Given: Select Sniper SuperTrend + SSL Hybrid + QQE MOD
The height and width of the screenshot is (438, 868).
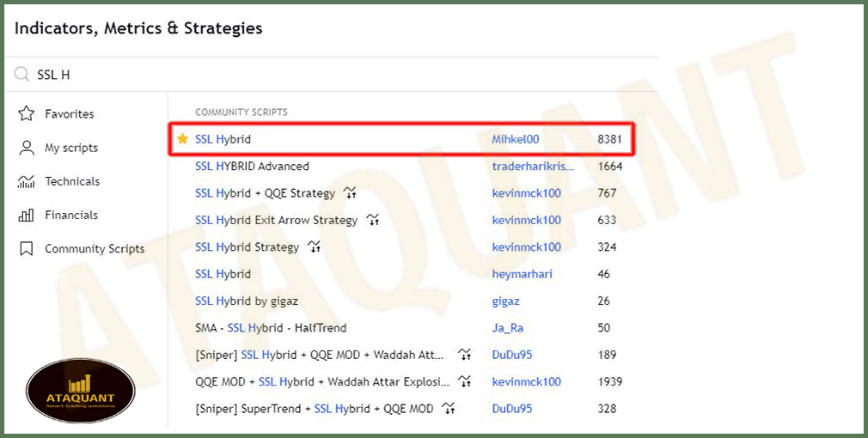Looking at the screenshot, I should click(x=315, y=409).
